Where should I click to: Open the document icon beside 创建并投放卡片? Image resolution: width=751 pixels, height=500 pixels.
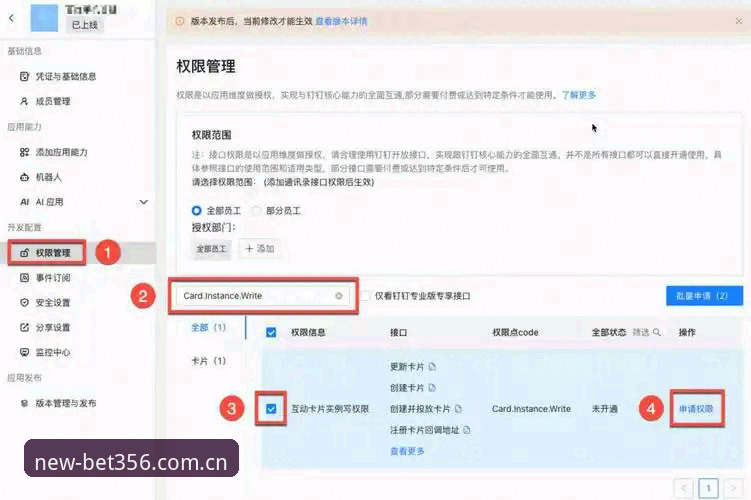click(x=458, y=409)
